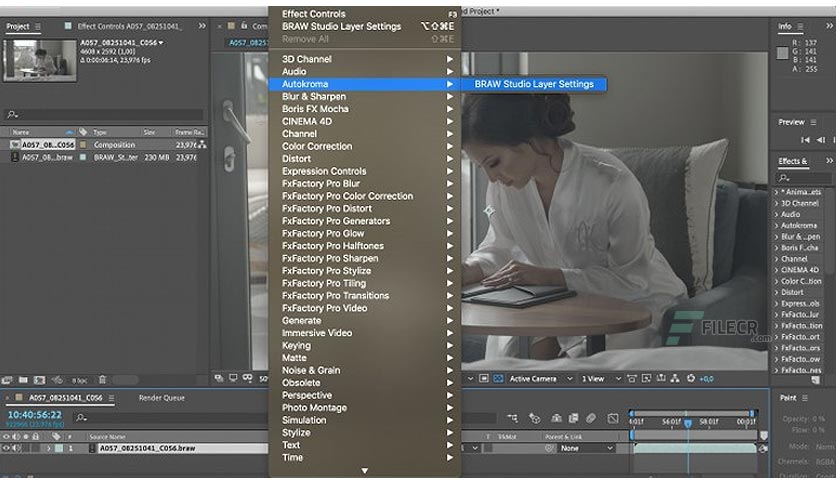Expand Animation Presets in Effects panel
836x484 pixels.
coord(776,192)
